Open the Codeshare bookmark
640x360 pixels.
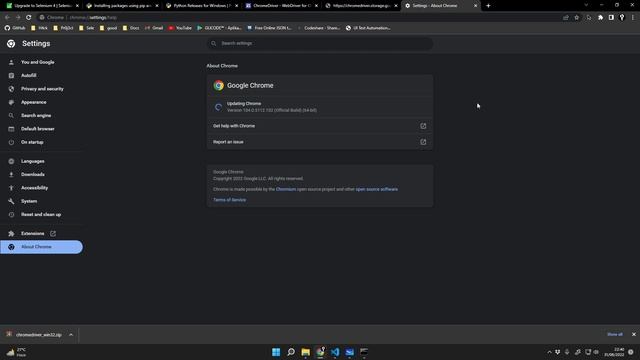pos(318,28)
